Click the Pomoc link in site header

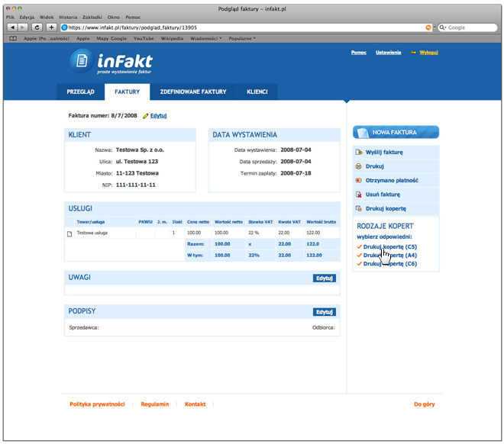point(359,53)
